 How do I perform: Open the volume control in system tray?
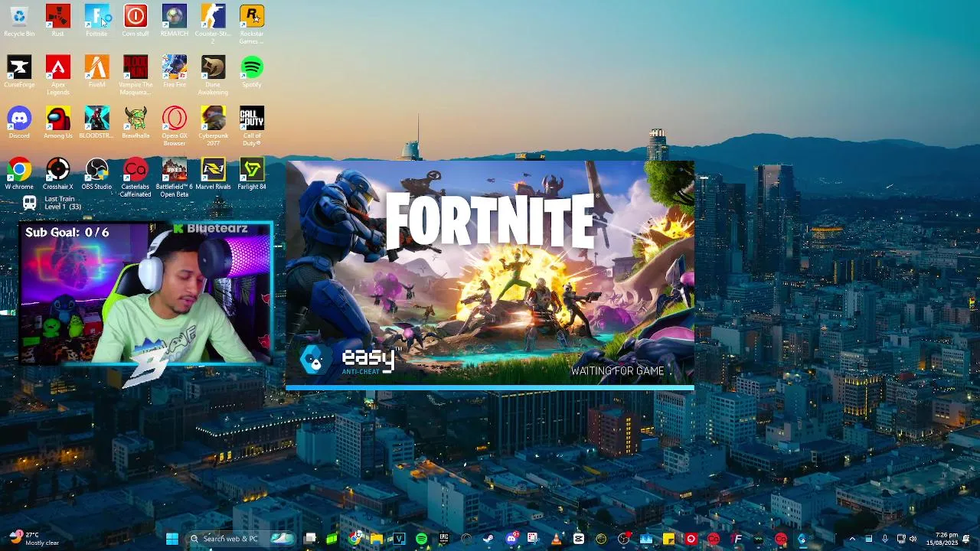click(913, 539)
